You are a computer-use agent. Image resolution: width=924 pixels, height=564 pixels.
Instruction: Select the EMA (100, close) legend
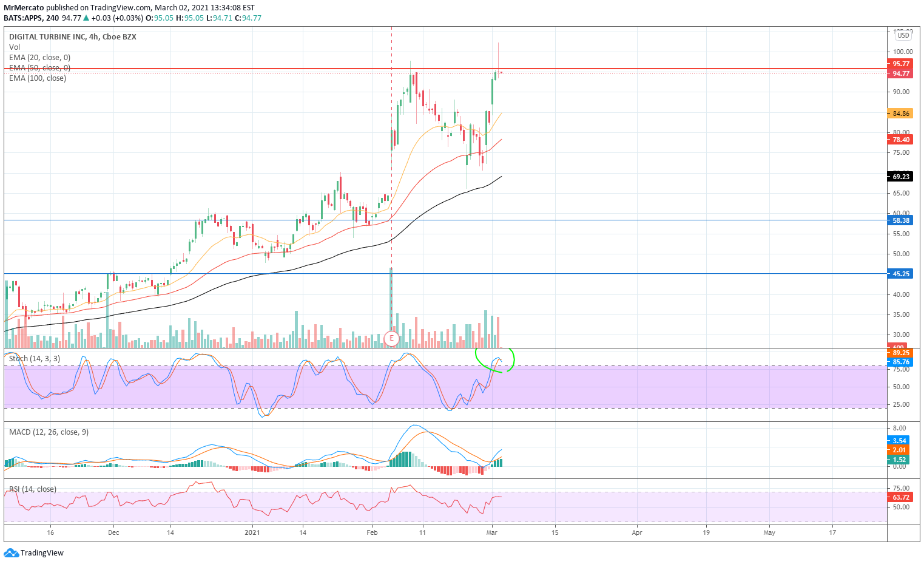coord(38,78)
